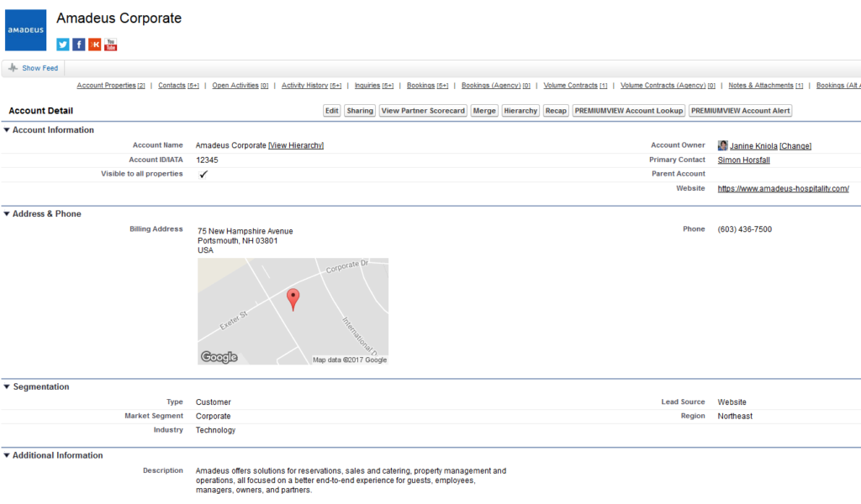
Task: Open the YouTube social icon
Action: pyautogui.click(x=111, y=45)
